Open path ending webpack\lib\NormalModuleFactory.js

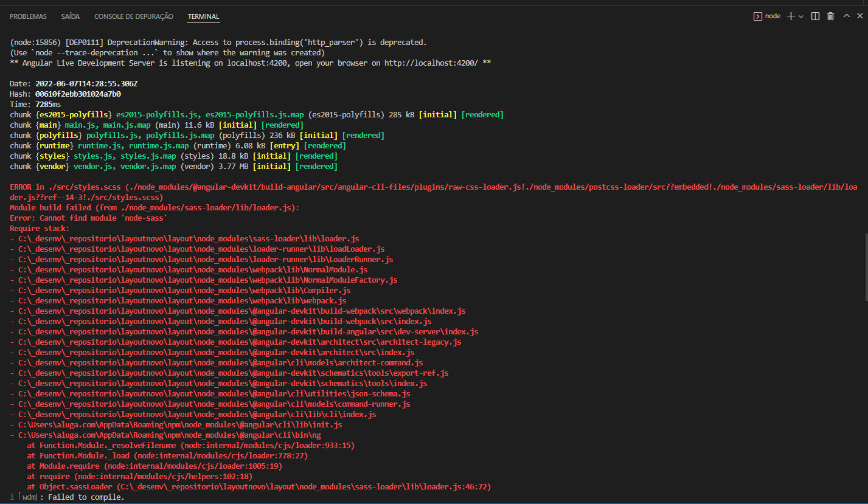click(x=208, y=280)
